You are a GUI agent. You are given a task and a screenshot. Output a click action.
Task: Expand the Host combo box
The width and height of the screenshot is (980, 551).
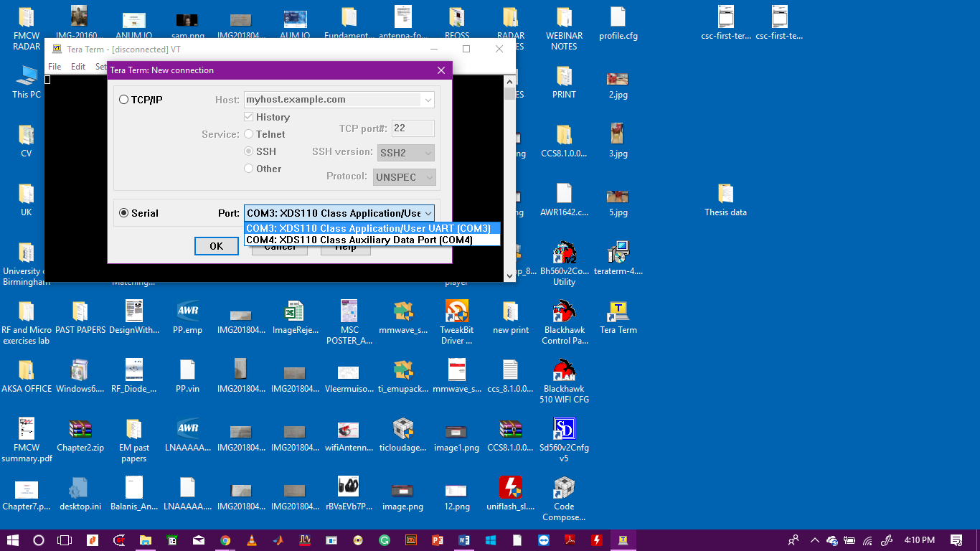point(428,100)
